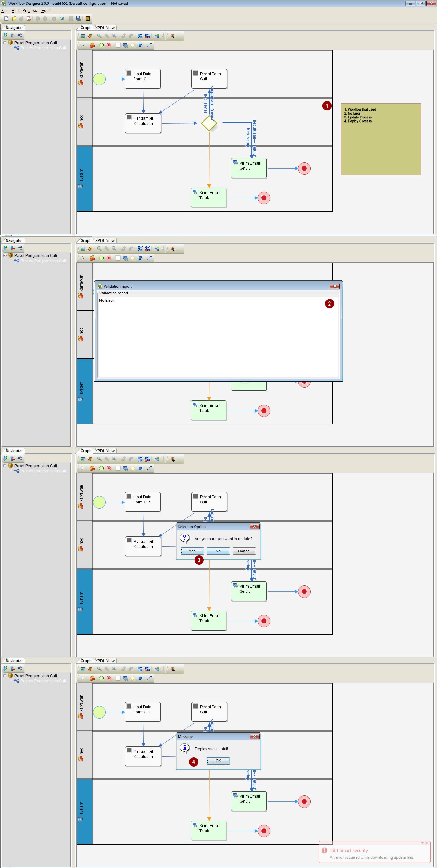Open the participant dropdown icon in topmost Graph toolbar

pyautogui.click(x=172, y=36)
